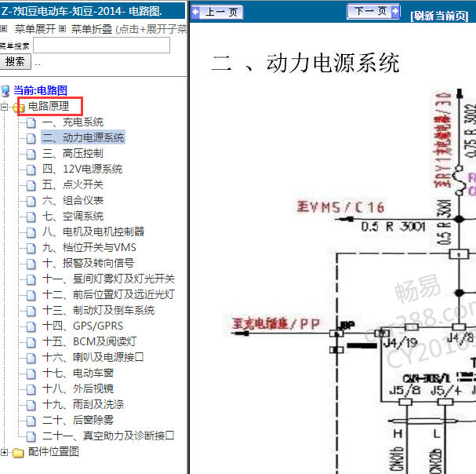The width and height of the screenshot is (476, 474).
Task: Click the 搜索 search button
Action: pyautogui.click(x=15, y=62)
